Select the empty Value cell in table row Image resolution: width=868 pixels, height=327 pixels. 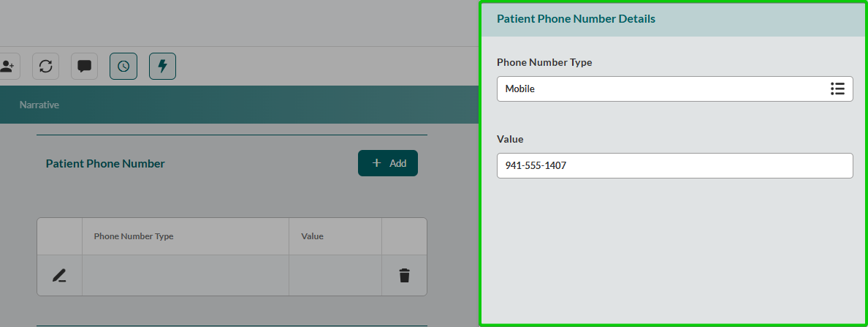click(x=335, y=276)
